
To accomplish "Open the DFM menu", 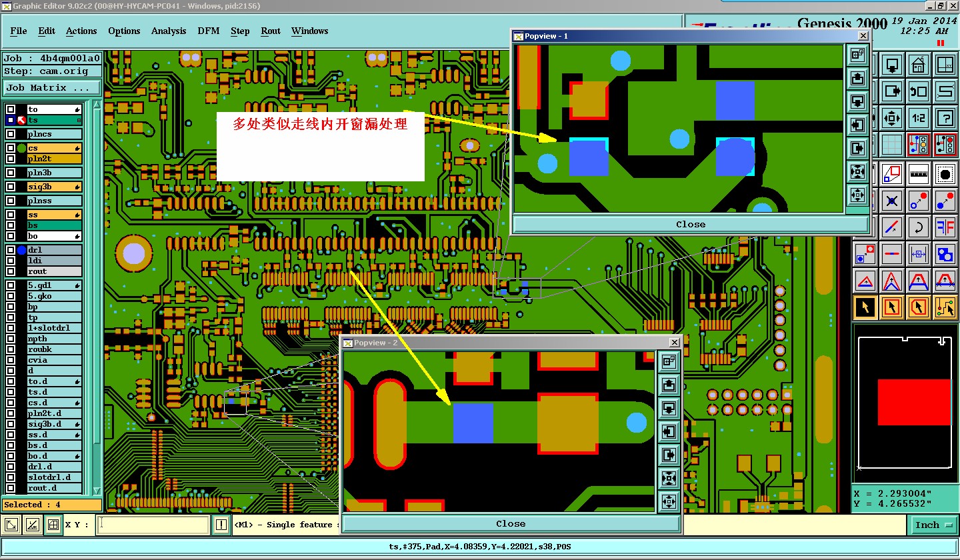I will point(209,31).
